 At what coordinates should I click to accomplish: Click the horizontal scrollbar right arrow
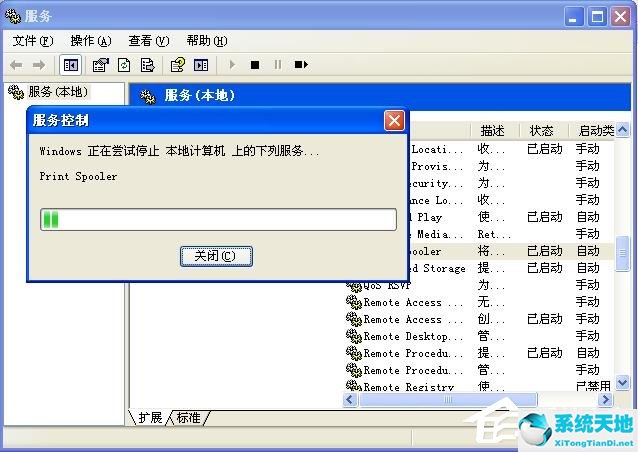[606, 400]
